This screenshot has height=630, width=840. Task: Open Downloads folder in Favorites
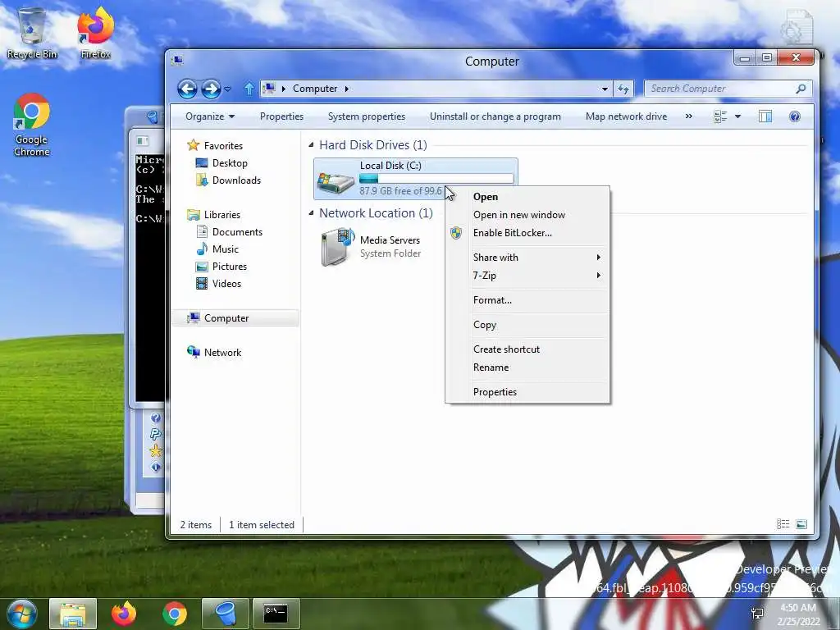pos(228,180)
